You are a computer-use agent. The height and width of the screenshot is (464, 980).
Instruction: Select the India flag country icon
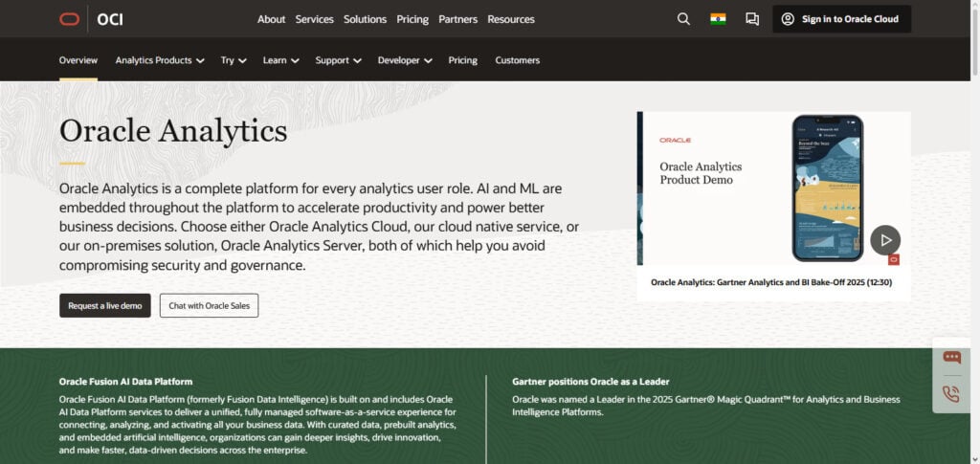click(x=718, y=19)
